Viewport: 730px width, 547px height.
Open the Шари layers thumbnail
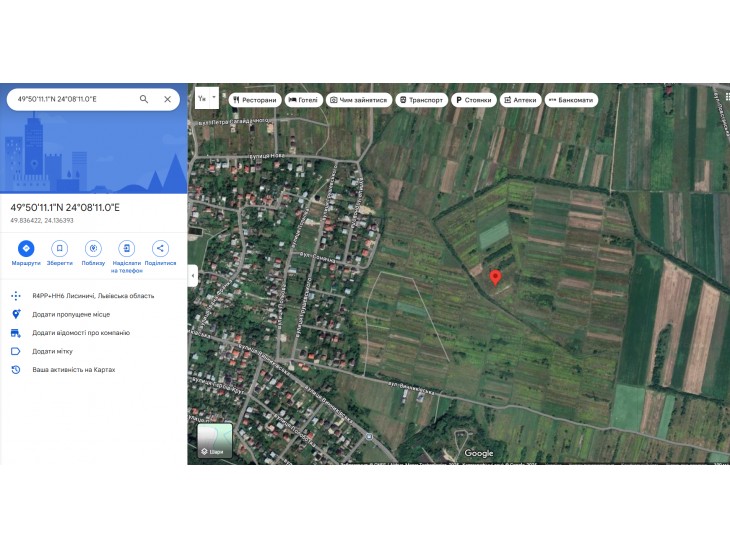pos(215,440)
